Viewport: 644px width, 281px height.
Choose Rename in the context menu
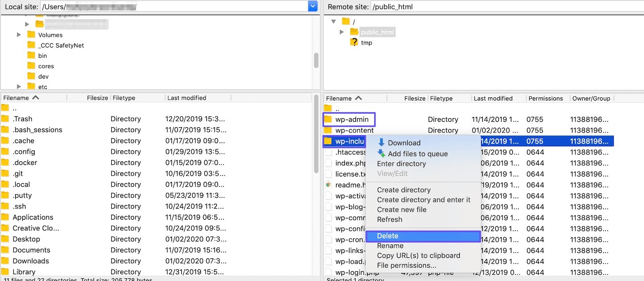[x=390, y=246]
